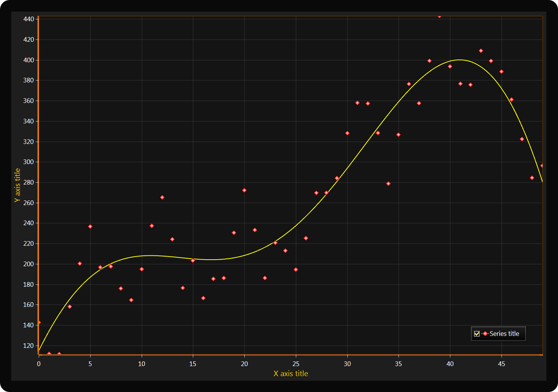Click the red diamond icon in legend
This screenshot has width=558, height=392.
pos(485,334)
